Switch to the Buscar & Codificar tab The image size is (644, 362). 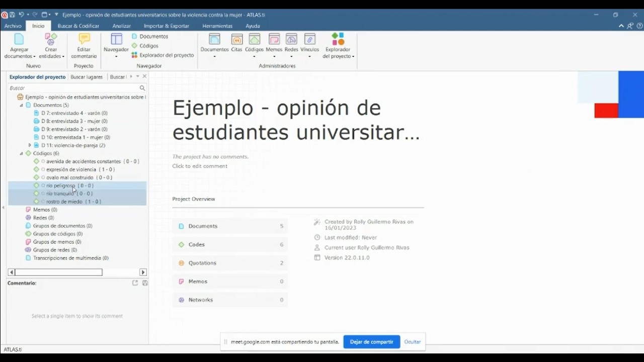78,26
